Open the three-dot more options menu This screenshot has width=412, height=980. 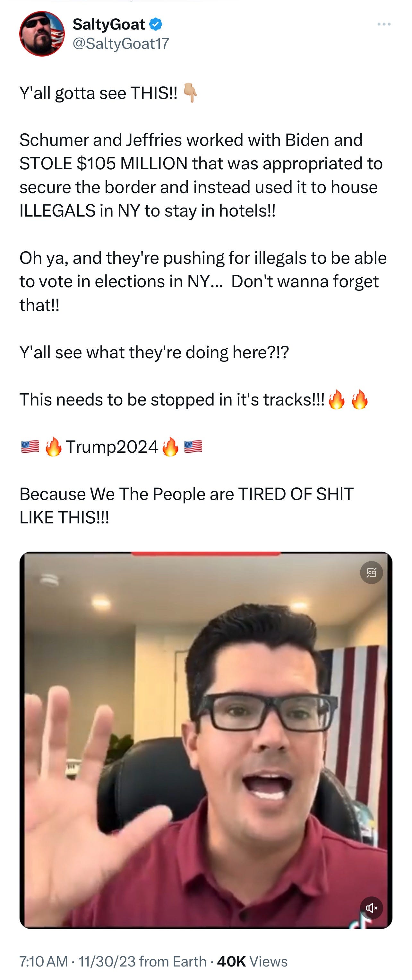tap(384, 24)
